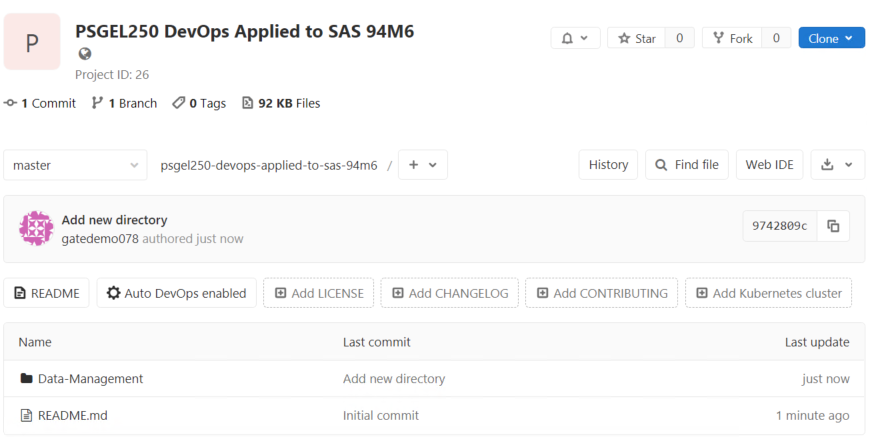Viewport: 877px width, 440px height.
Task: Click the Last commit column header
Action: 376,342
